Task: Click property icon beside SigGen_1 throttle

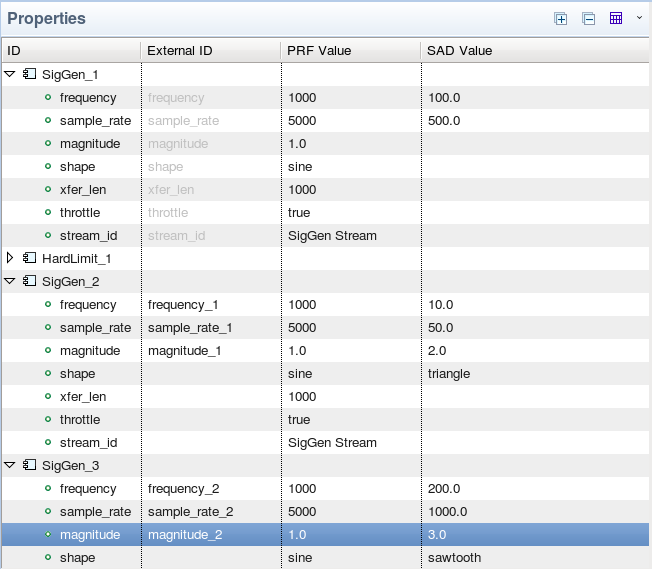Action: [48, 212]
